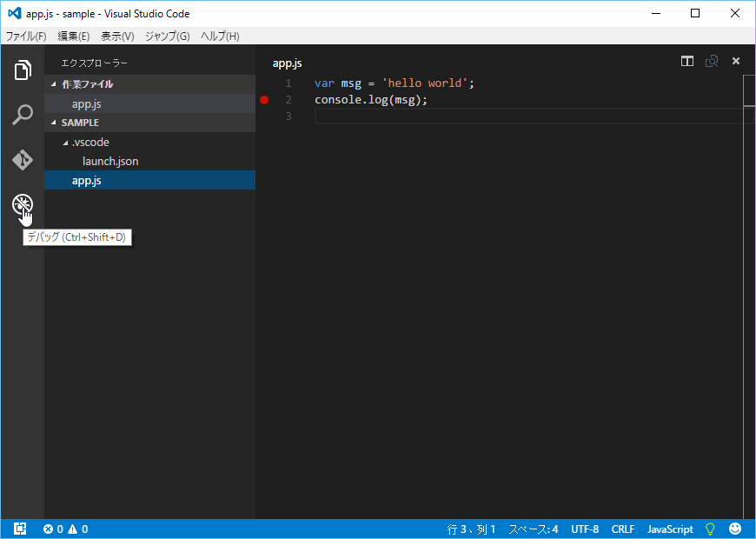
Task: Open the 表示(V) menu
Action: pos(117,36)
